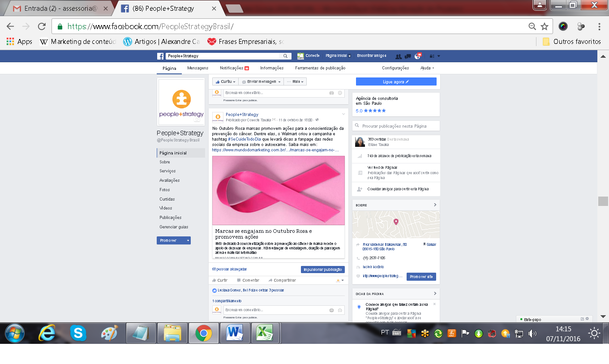Click the Promover site button
This screenshot has height=364, width=609.
click(x=421, y=277)
